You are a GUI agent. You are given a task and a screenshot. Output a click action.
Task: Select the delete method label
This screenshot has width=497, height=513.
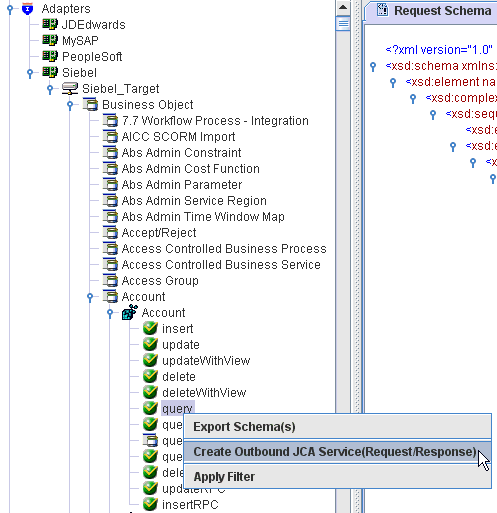pyautogui.click(x=179, y=377)
